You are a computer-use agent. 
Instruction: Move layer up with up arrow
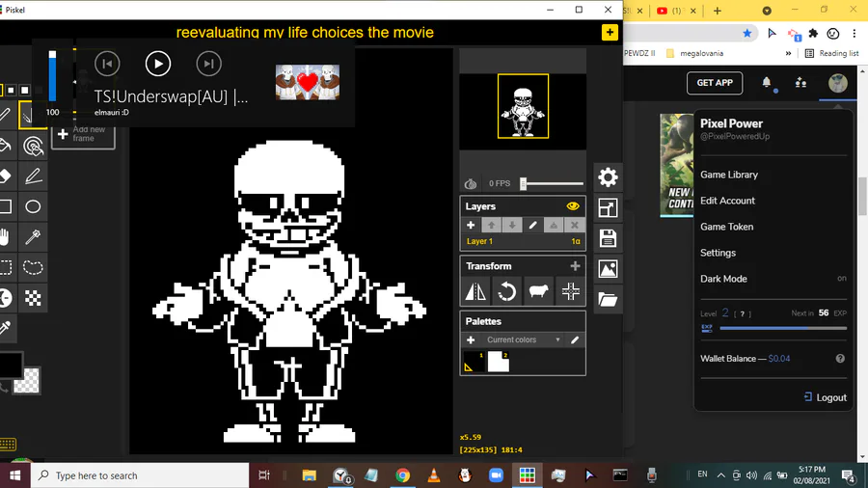(491, 225)
